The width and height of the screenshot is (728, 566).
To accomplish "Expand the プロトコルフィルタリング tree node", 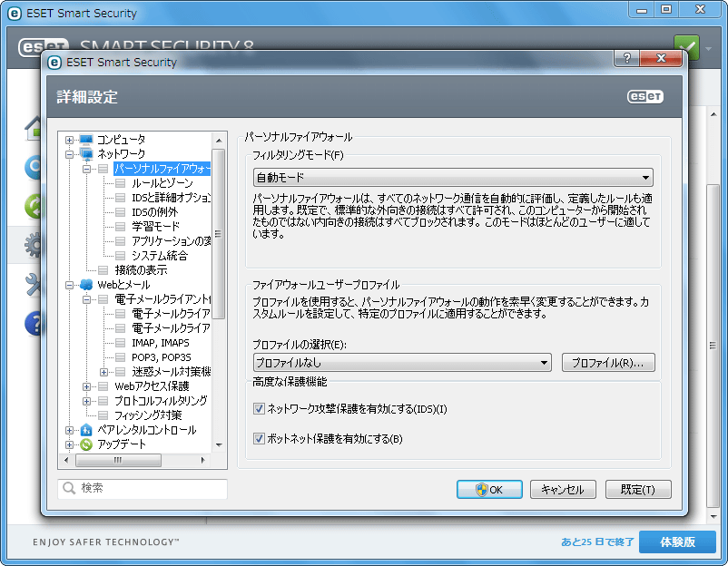I will [x=86, y=401].
